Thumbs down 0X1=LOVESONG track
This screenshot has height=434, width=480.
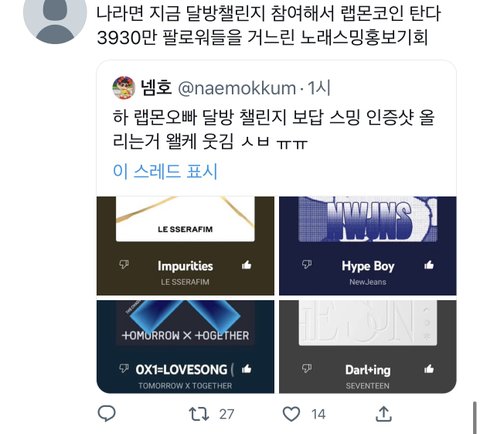pos(124,369)
